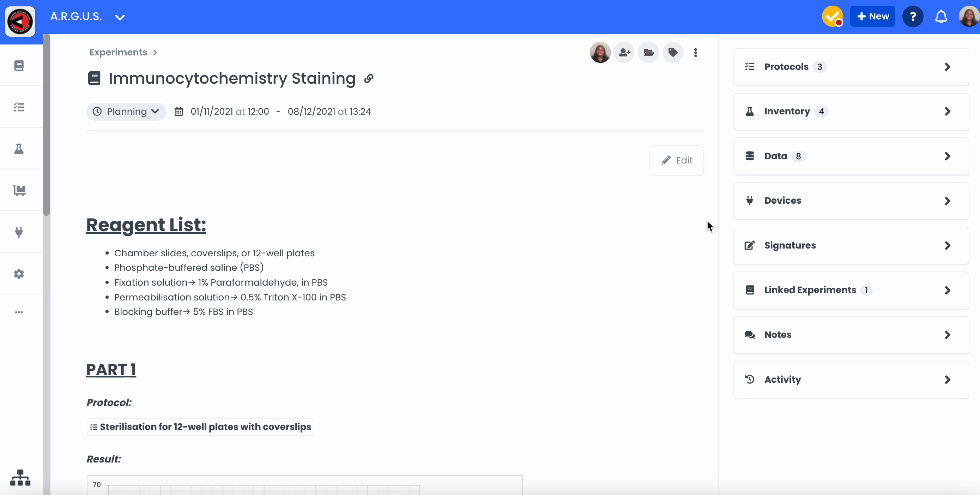Image resolution: width=980 pixels, height=495 pixels.
Task: Click the link icon beside the experiment title
Action: point(369,78)
